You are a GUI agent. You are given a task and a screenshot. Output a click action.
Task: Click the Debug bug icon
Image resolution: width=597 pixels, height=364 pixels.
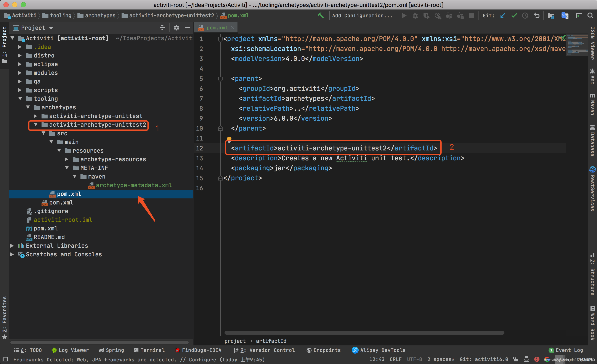pos(415,16)
